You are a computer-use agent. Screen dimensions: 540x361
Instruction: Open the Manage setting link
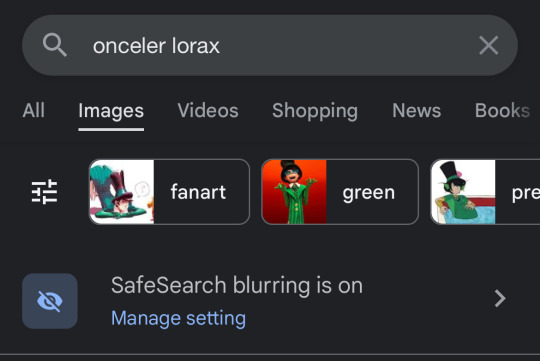pyautogui.click(x=178, y=318)
